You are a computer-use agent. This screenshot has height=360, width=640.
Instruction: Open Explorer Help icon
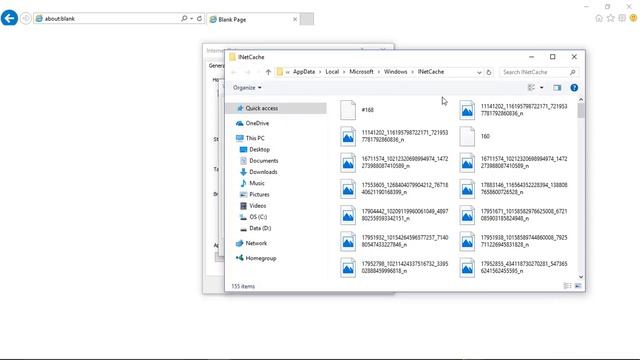coord(574,88)
